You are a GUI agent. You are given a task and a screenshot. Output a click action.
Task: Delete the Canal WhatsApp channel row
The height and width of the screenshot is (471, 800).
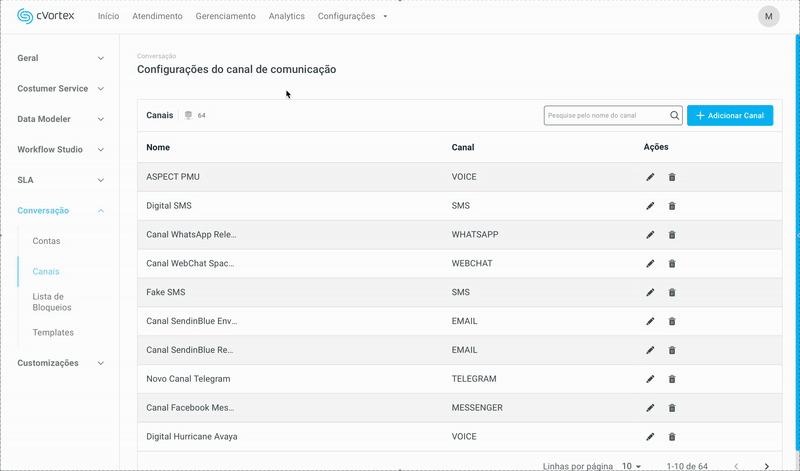(672, 235)
